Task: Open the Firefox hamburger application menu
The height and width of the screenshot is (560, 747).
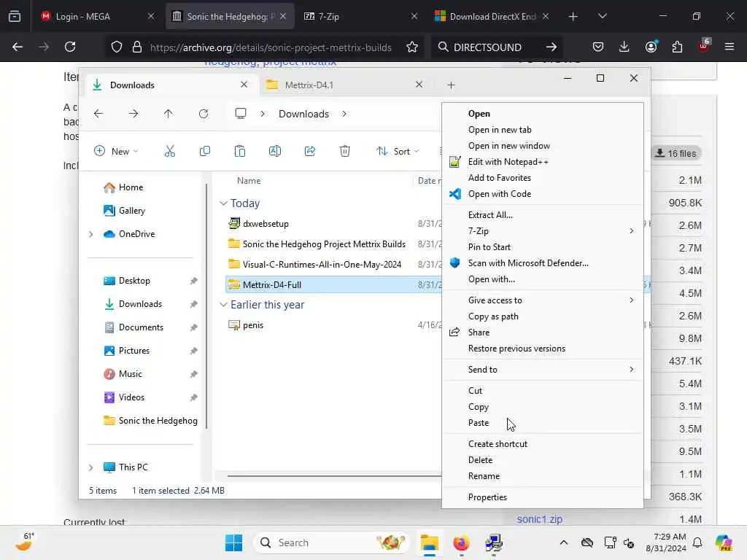Action: tap(729, 47)
